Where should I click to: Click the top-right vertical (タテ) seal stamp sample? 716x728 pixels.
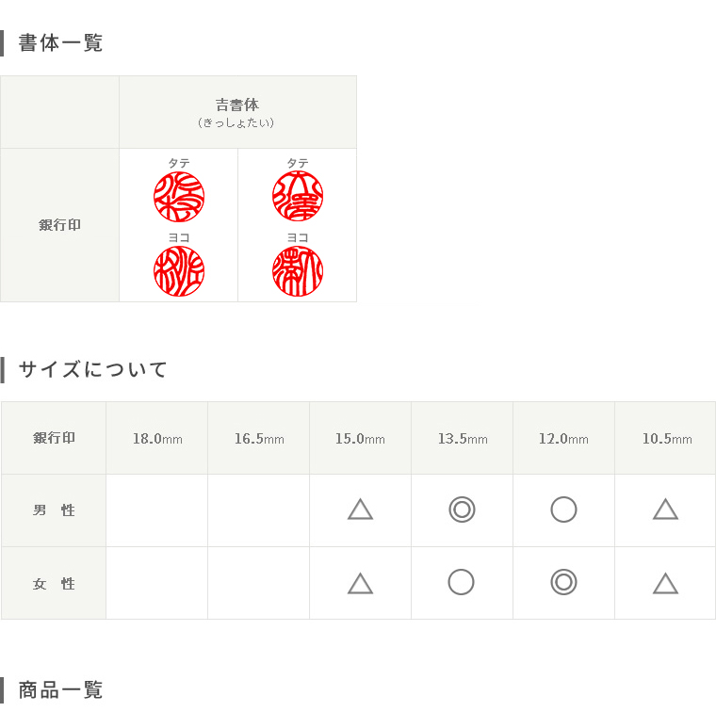tap(298, 197)
